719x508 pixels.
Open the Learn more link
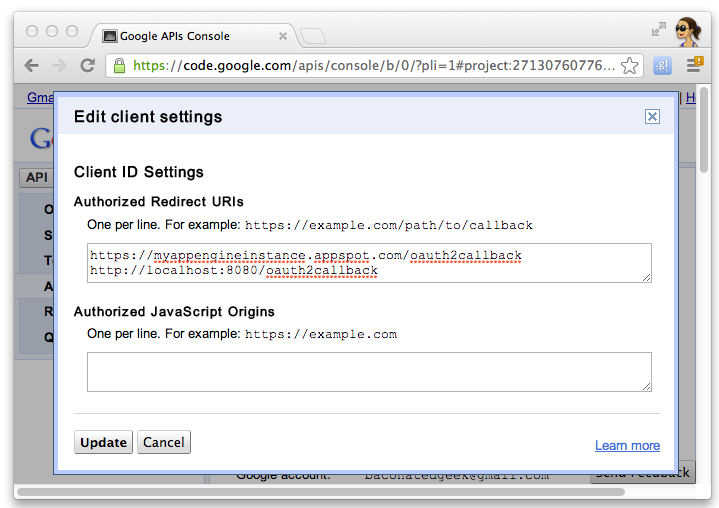click(x=627, y=446)
